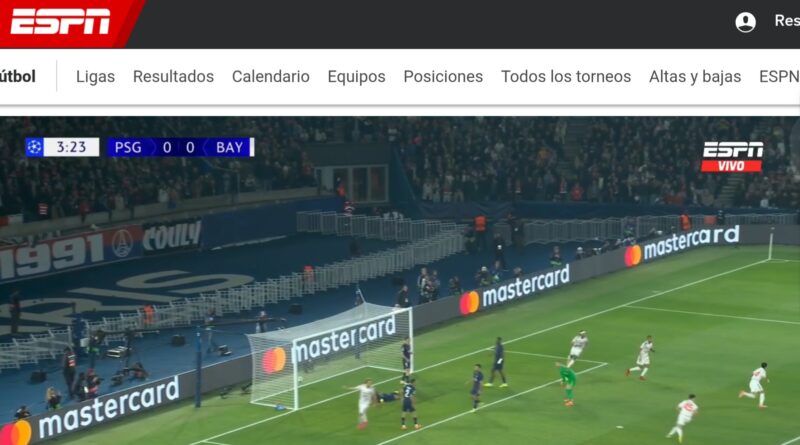
Task: Click the ESPN Vivo live badge
Action: tap(732, 157)
